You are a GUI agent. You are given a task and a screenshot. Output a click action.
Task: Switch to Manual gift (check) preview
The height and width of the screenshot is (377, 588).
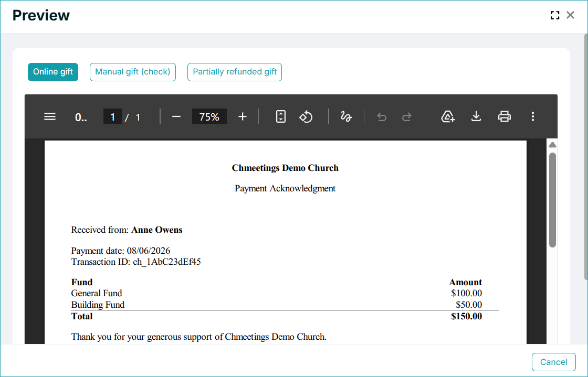click(x=133, y=72)
